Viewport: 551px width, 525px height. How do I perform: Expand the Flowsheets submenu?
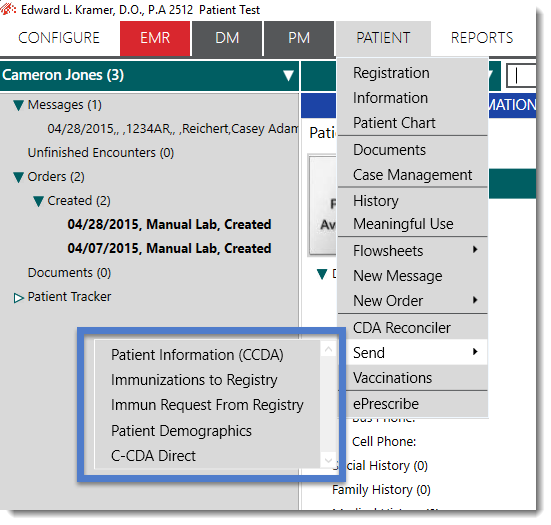click(413, 251)
